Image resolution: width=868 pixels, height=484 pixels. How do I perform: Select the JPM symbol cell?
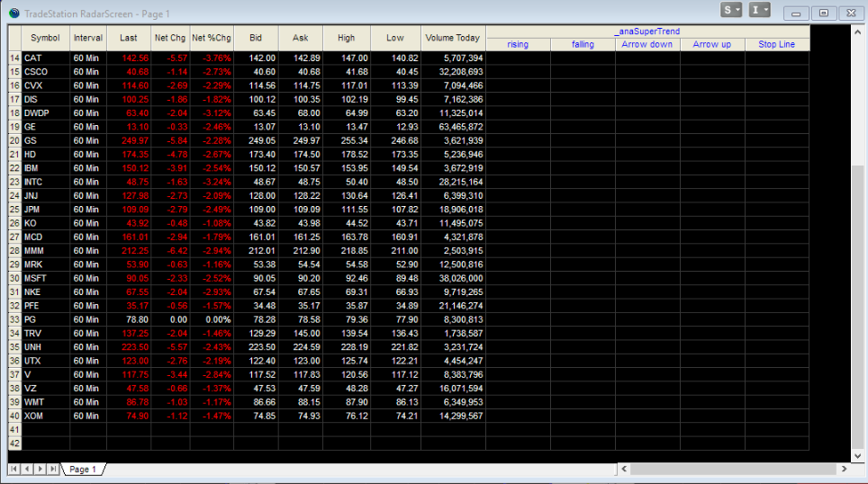tap(45, 210)
